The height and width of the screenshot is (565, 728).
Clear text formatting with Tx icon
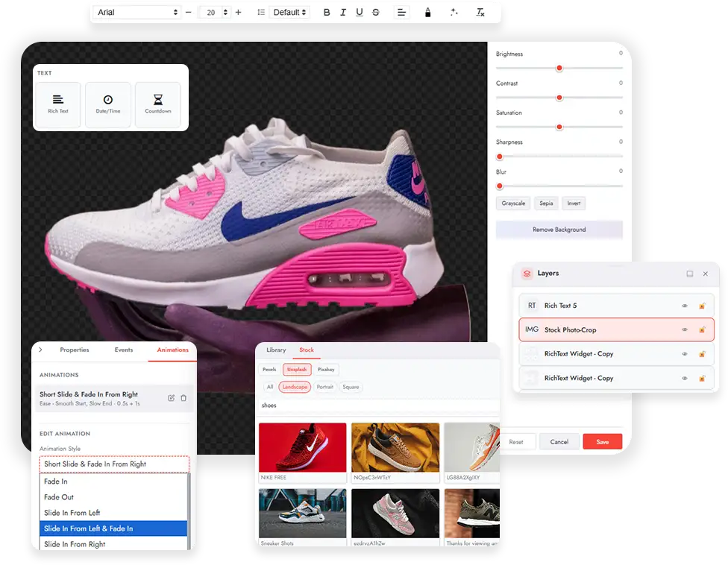click(480, 13)
